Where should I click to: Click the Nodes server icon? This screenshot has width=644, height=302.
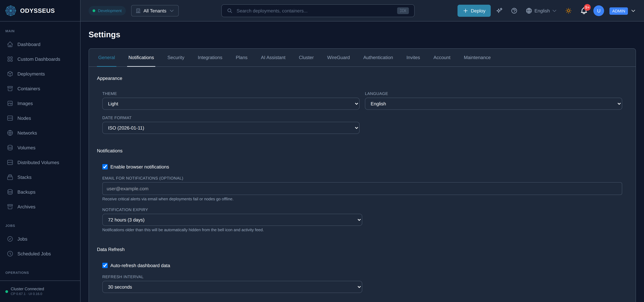point(10,118)
